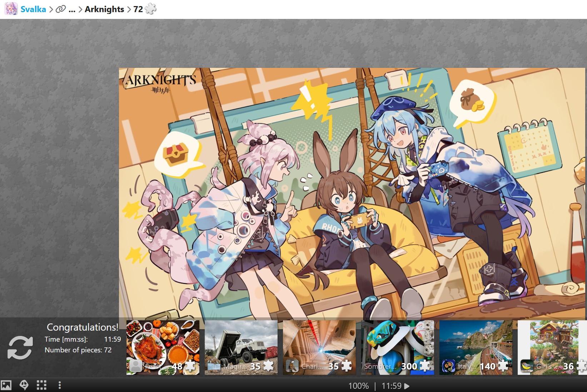Click the Italy puzzle author avatar
This screenshot has width=587, height=392.
(x=448, y=366)
